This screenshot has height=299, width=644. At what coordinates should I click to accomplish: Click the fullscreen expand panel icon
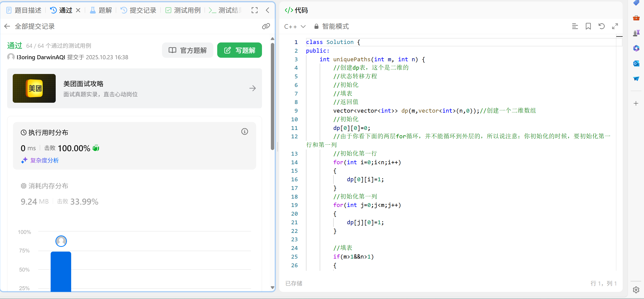click(254, 10)
